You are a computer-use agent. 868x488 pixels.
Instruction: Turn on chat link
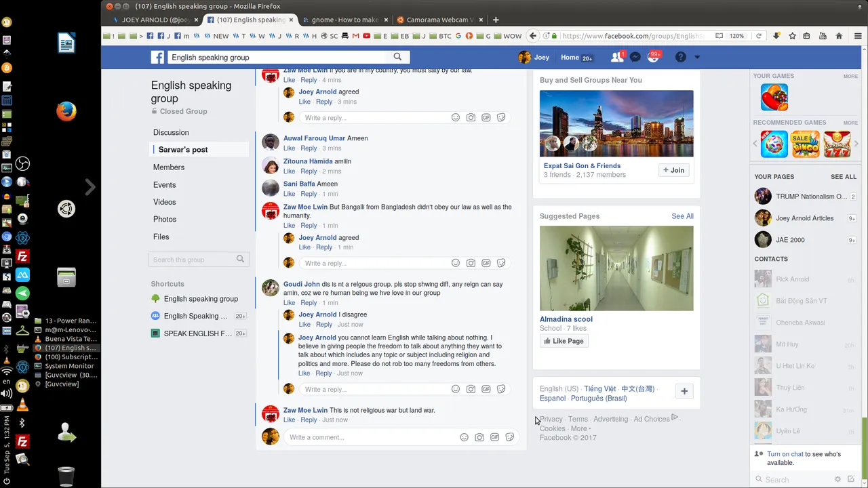click(x=785, y=454)
